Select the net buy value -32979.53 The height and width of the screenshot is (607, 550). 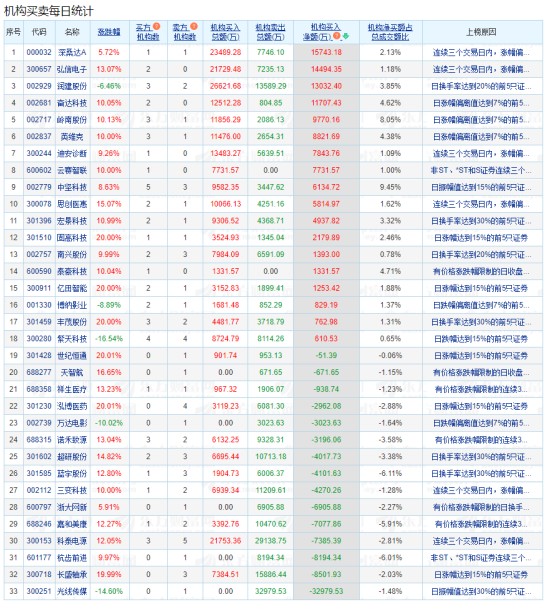pos(326,591)
